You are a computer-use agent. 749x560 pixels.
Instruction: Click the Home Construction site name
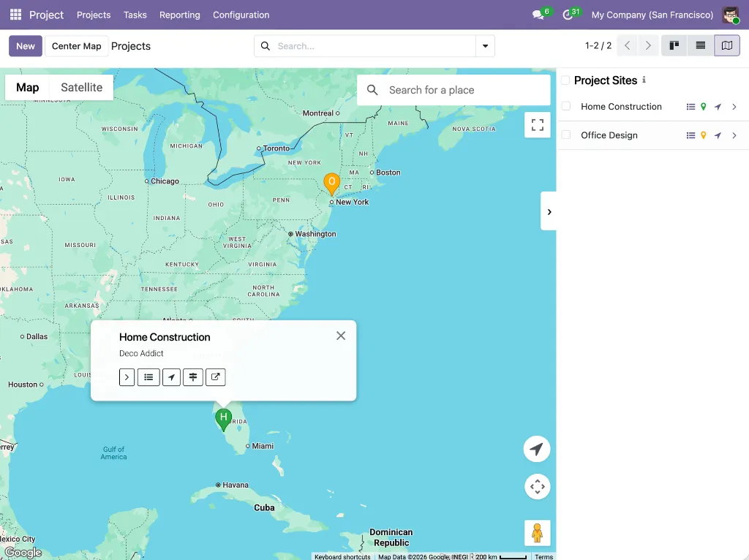point(621,107)
